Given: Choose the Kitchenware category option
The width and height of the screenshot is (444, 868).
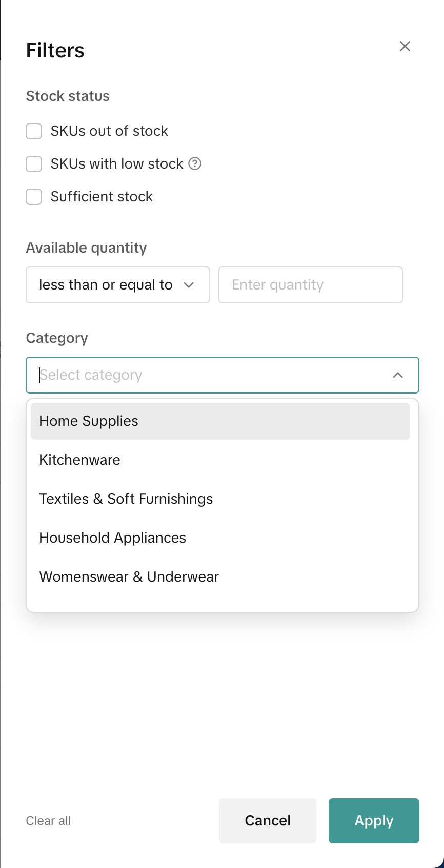Looking at the screenshot, I should click(x=80, y=460).
